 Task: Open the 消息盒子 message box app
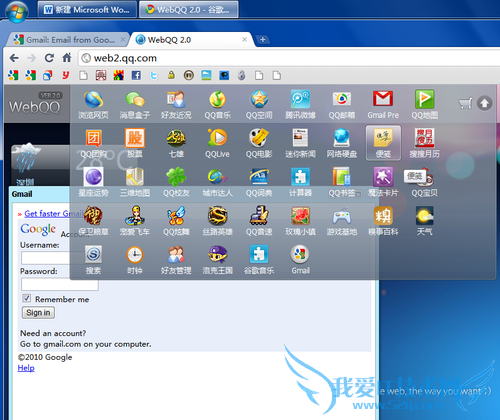coord(135,104)
